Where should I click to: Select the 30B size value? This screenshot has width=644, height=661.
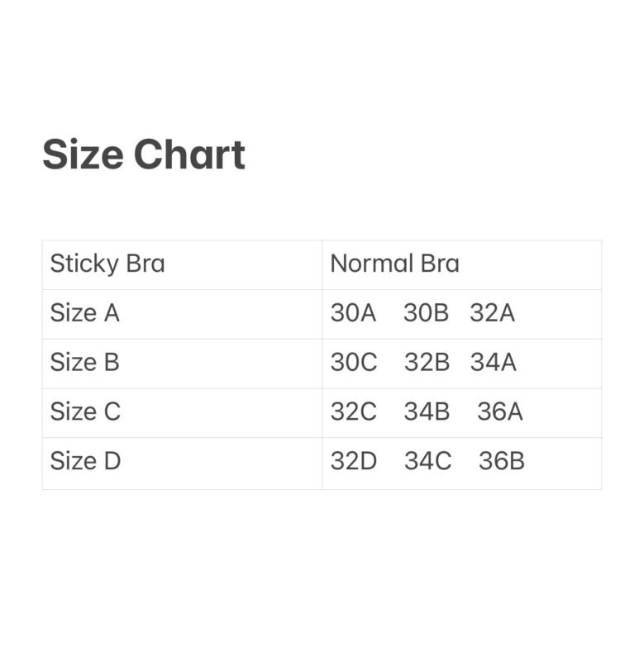(426, 313)
